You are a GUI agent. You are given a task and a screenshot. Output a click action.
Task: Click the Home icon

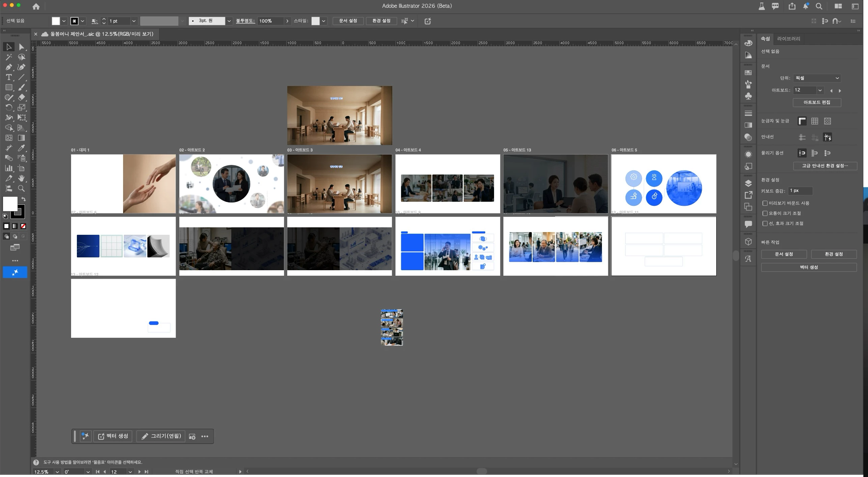pyautogui.click(x=36, y=6)
